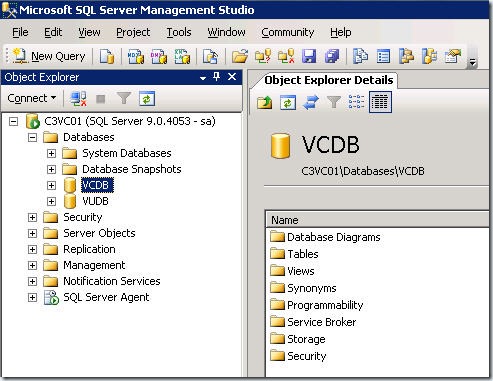
Task: Select Views folder in details list
Action: [x=300, y=271]
